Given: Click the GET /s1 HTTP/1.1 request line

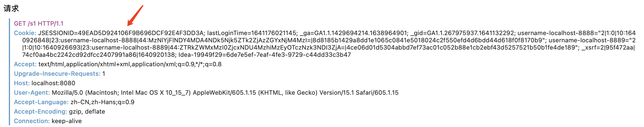Looking at the screenshot, I should coord(39,24).
